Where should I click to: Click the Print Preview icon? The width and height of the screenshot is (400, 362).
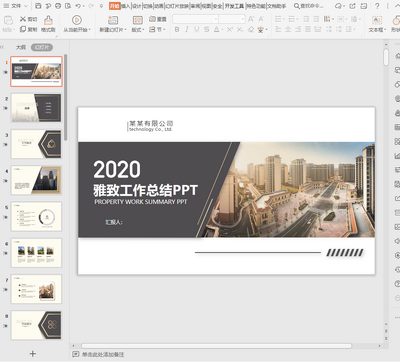pos(68,6)
